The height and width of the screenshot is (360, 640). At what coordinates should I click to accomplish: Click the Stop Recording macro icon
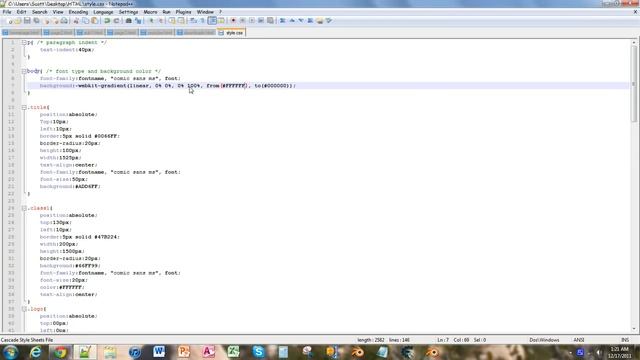242,20
